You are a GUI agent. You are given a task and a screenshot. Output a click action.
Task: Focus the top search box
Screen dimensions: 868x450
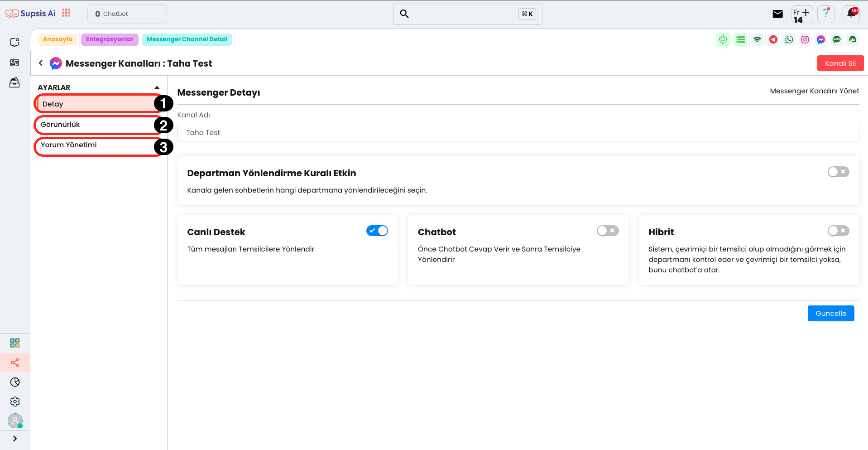[x=467, y=14]
